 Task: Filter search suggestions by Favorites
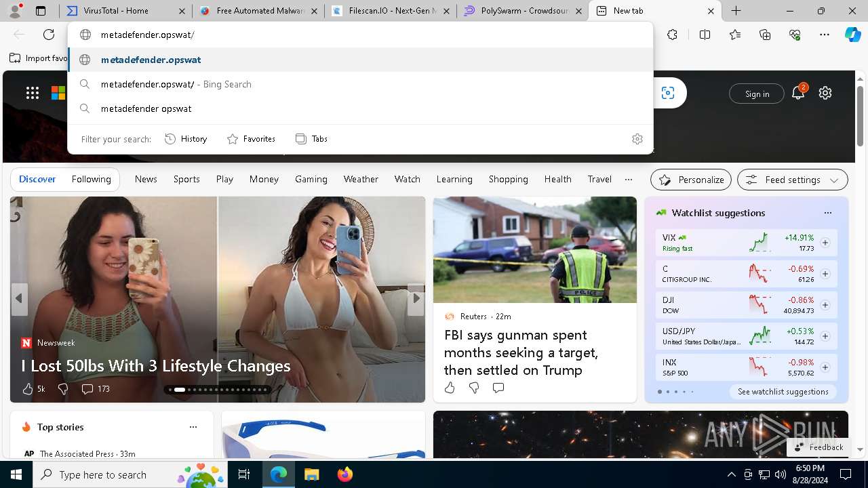(x=251, y=139)
